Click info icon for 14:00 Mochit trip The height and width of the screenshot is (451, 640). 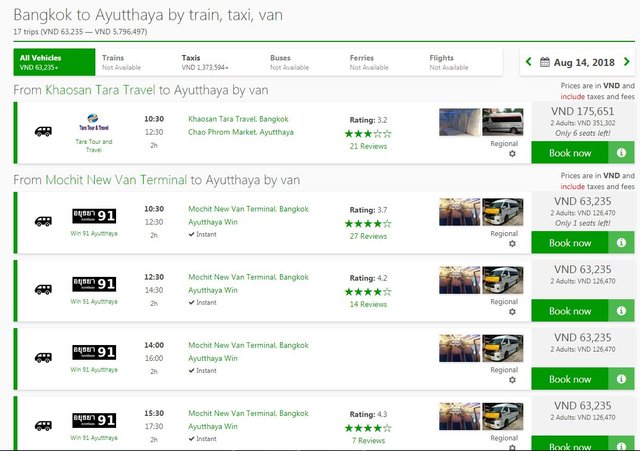pos(621,379)
